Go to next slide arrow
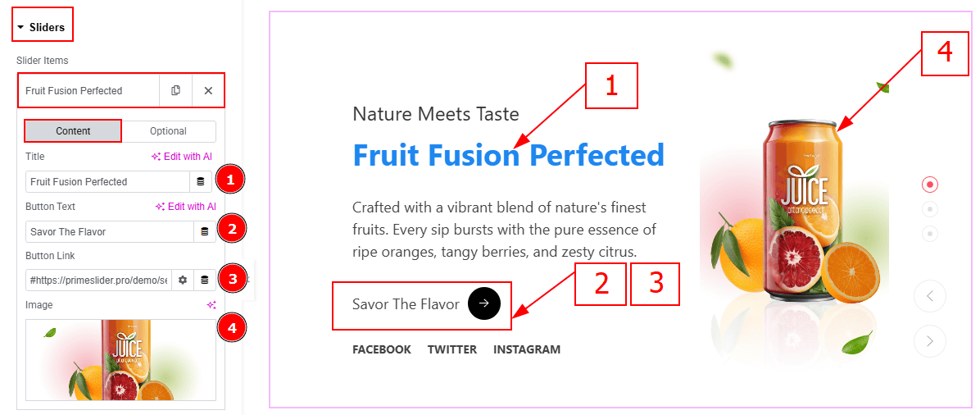This screenshot has height=415, width=980. 930,340
